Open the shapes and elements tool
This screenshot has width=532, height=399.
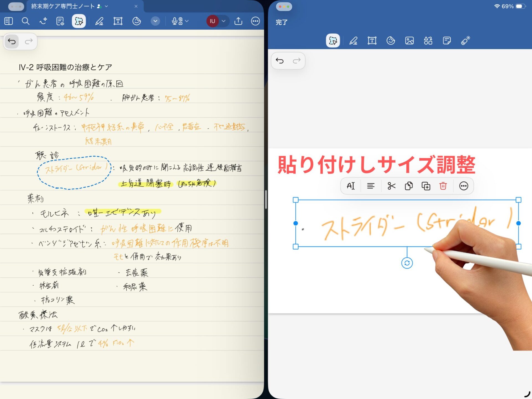click(x=428, y=41)
